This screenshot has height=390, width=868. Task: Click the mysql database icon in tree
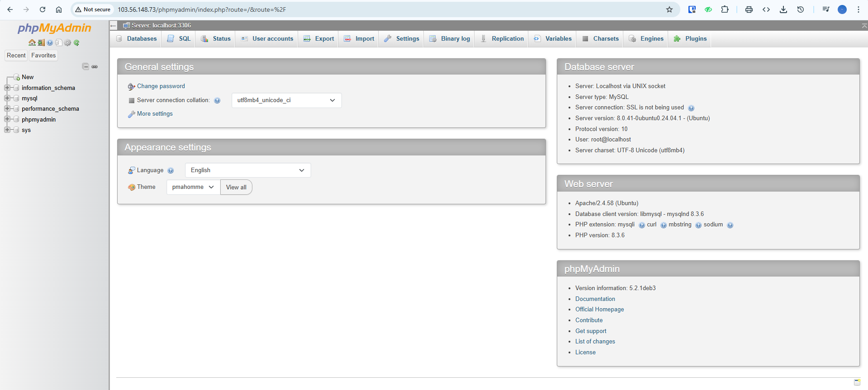(x=17, y=98)
